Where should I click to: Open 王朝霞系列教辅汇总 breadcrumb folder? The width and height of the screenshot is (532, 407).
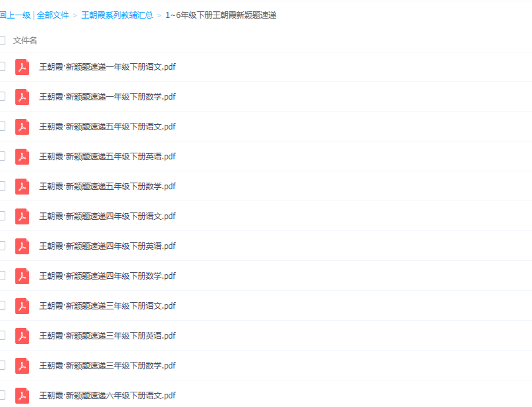click(x=117, y=15)
